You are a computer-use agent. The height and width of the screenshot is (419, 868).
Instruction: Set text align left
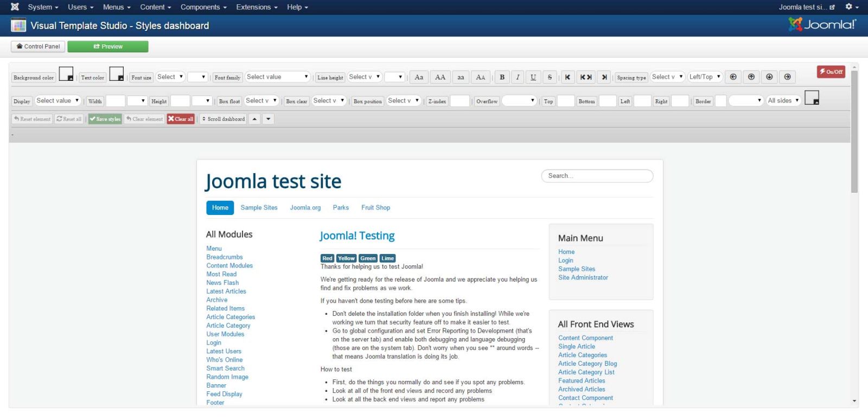(x=567, y=77)
